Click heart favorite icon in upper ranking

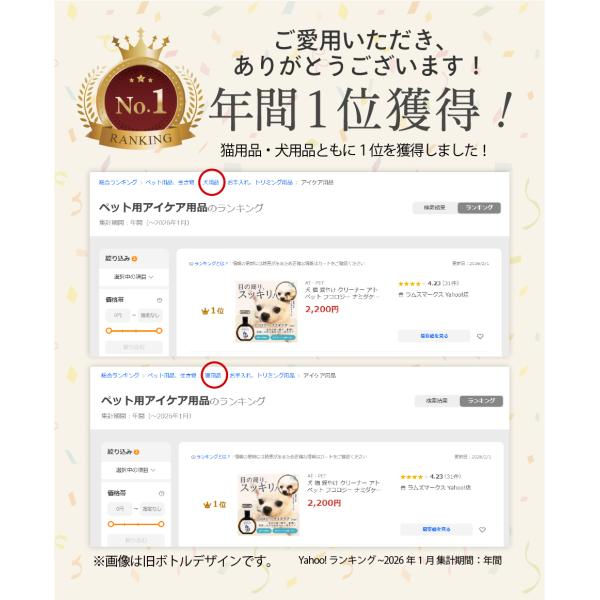480,336
